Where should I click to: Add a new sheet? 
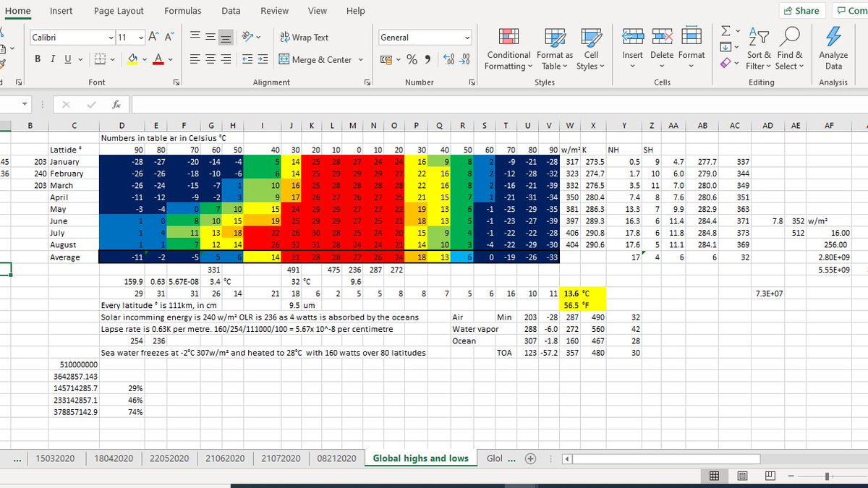tap(530, 458)
